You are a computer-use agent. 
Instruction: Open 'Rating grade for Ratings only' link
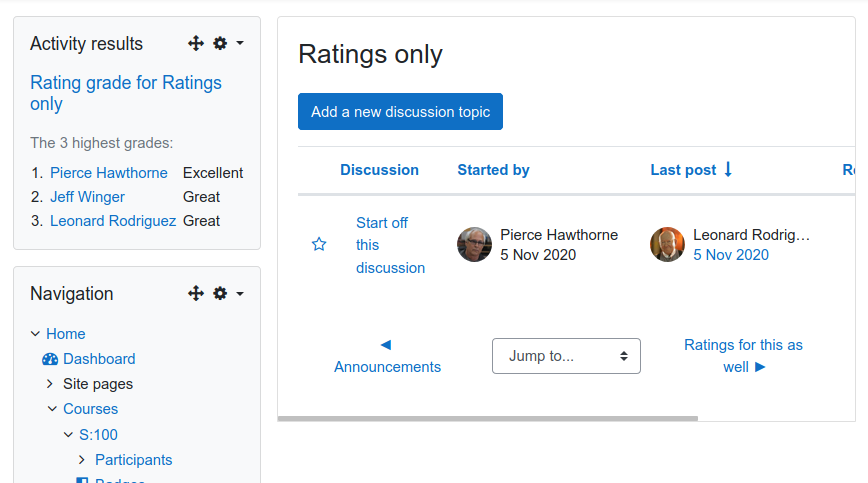pyautogui.click(x=126, y=93)
